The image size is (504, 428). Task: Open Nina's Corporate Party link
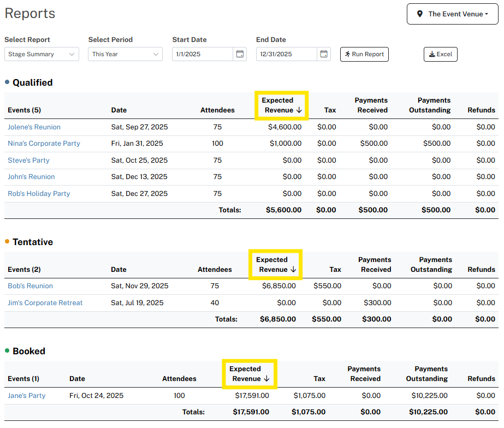tap(44, 144)
